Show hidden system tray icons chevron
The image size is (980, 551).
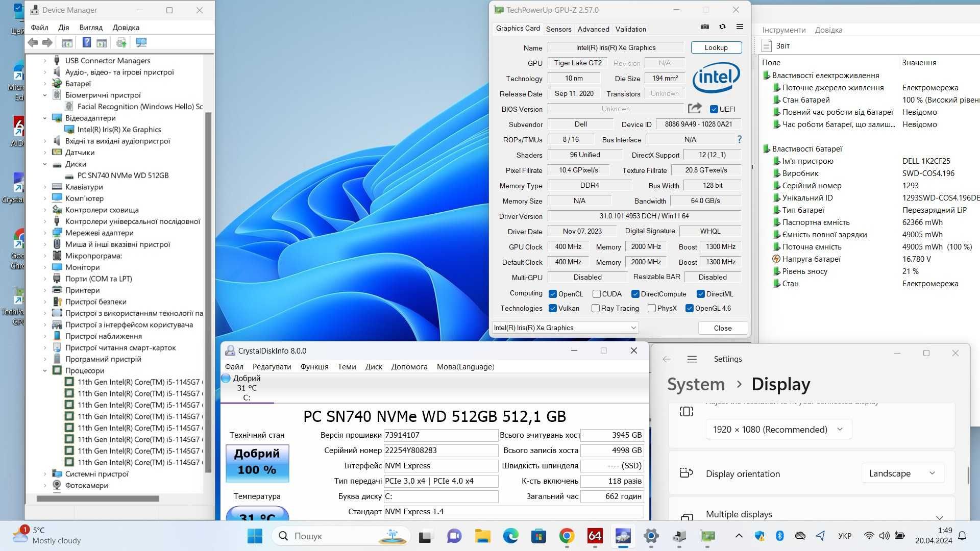(739, 536)
